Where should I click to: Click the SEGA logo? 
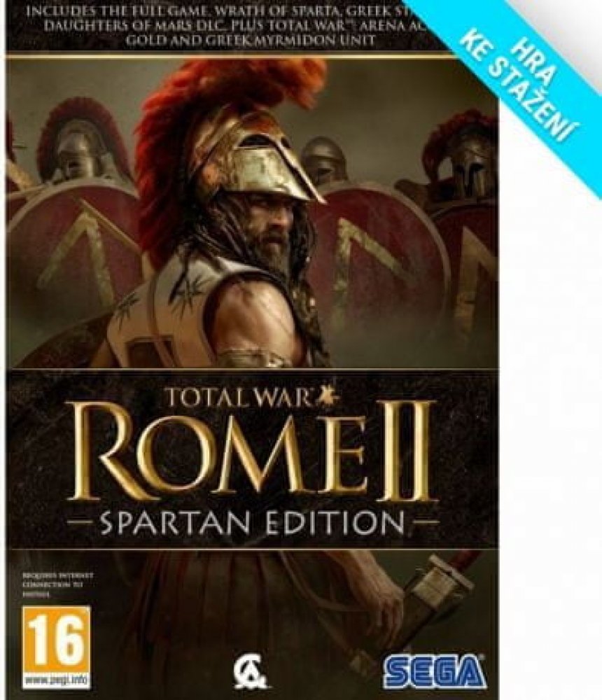[433, 671]
